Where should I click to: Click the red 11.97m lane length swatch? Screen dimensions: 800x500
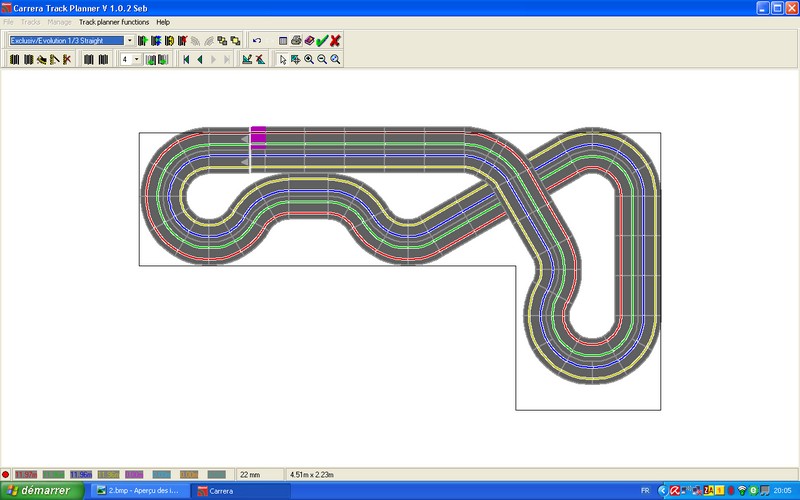click(x=26, y=473)
